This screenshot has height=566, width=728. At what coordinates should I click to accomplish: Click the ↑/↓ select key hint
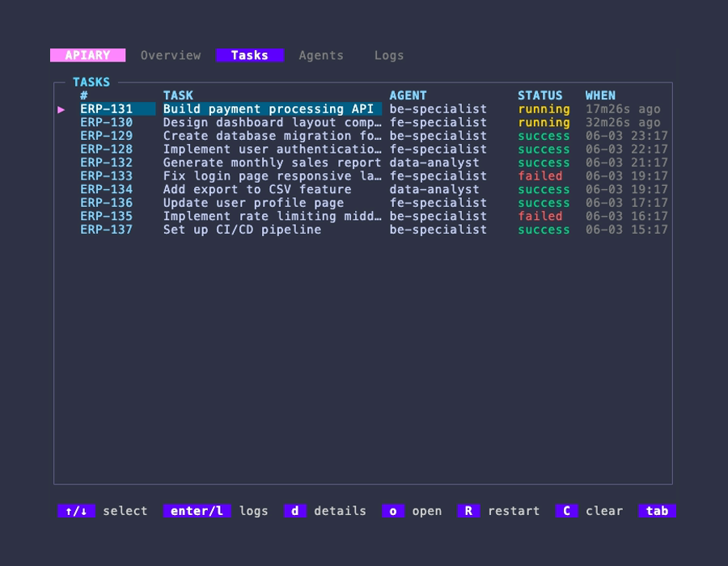click(x=103, y=511)
